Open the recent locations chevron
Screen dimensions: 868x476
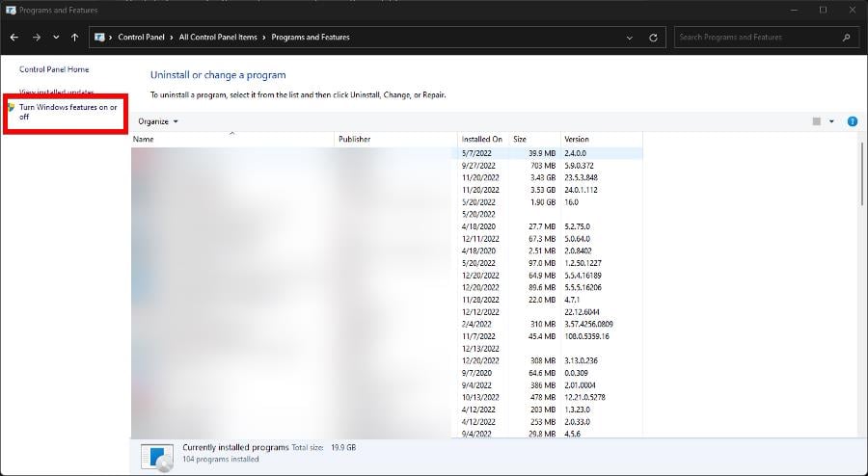coord(56,37)
